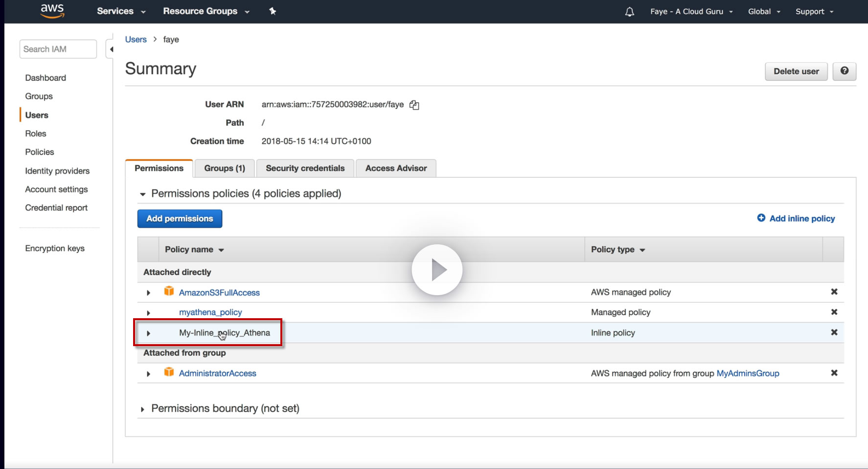This screenshot has width=868, height=469.
Task: Open the notifications bell
Action: 629,12
